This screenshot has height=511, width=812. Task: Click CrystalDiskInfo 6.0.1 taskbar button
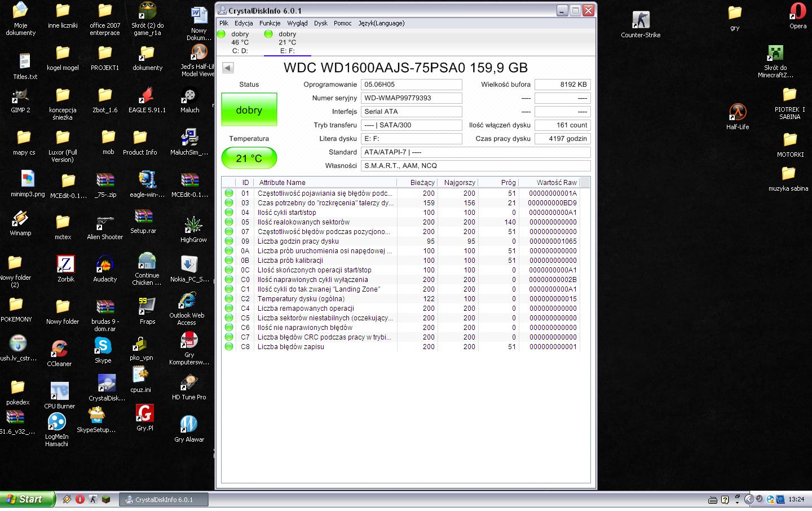[x=164, y=500]
